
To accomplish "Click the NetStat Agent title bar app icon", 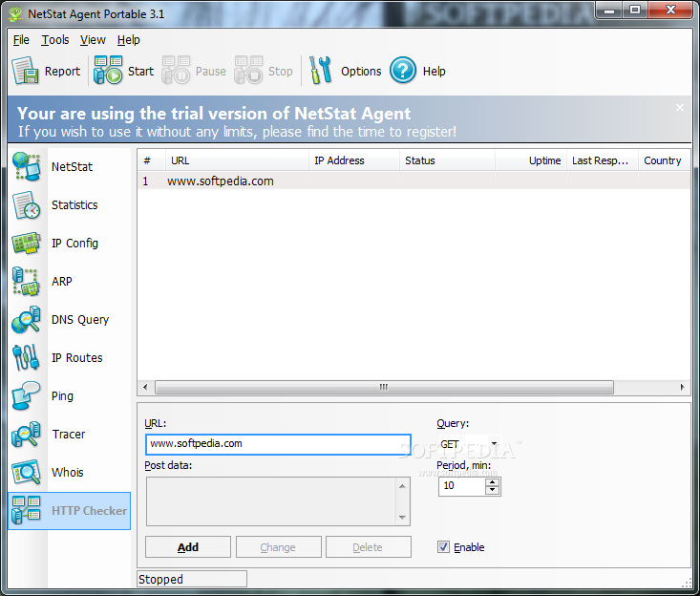I will [15, 13].
